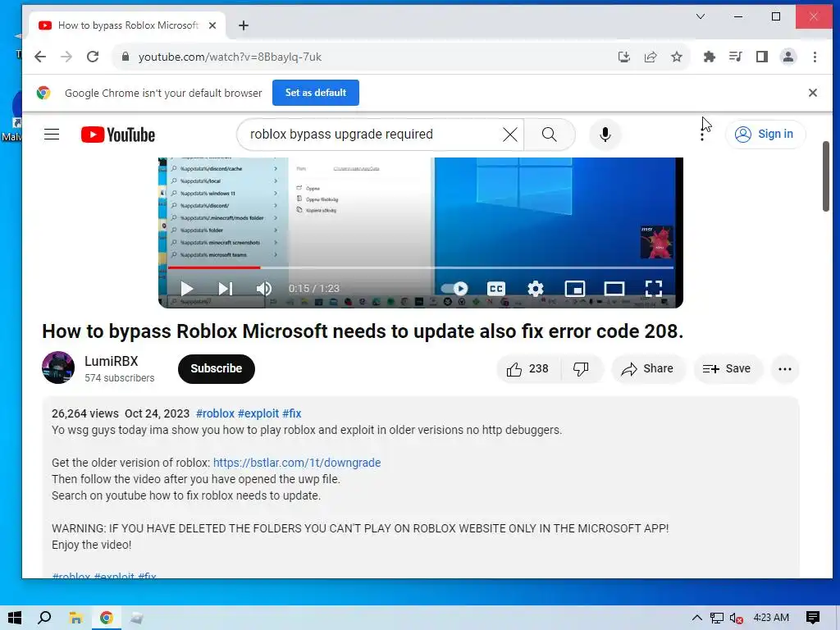
Task: Open media controls in Chrome toolbar
Action: (x=736, y=57)
